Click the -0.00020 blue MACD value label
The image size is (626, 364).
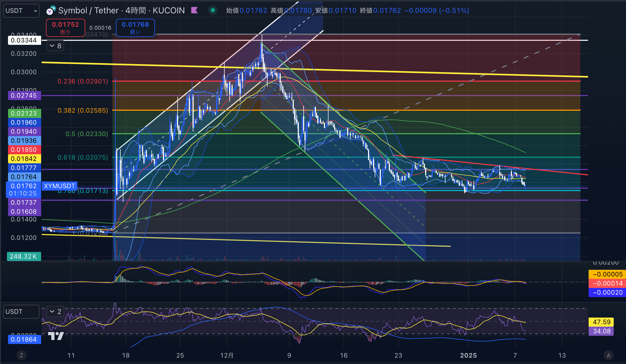tap(607, 292)
